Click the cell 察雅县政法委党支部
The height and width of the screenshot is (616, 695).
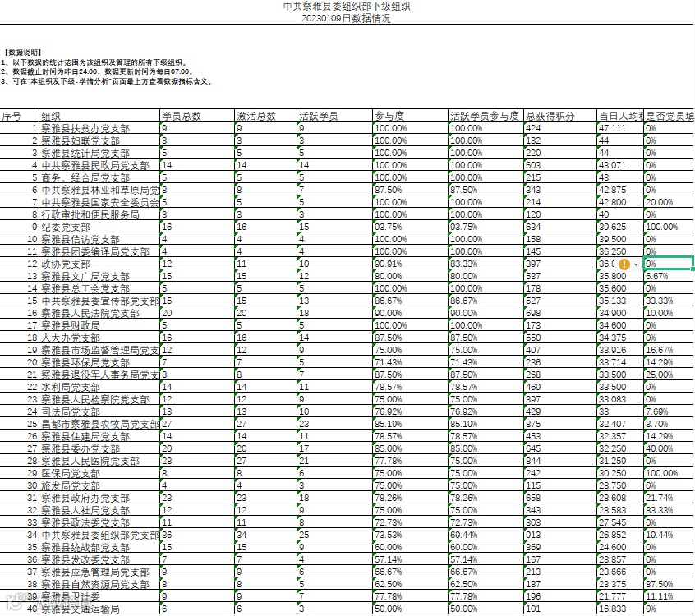[x=99, y=522]
